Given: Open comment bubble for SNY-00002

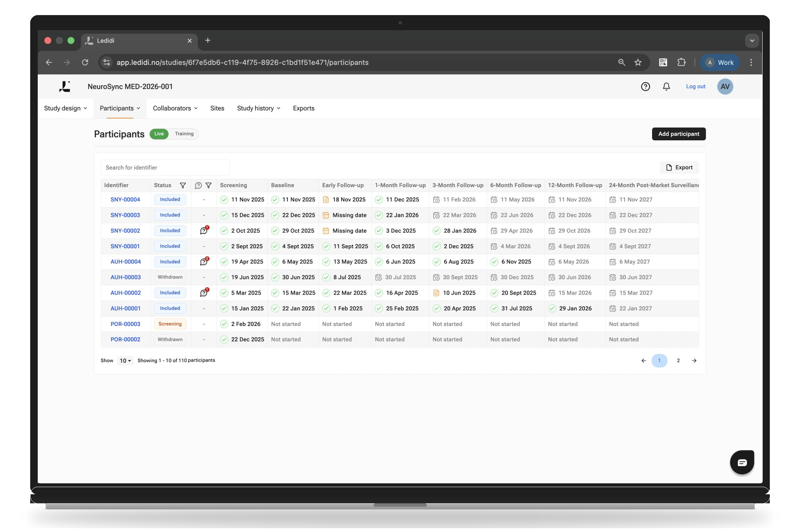Looking at the screenshot, I should [204, 231].
